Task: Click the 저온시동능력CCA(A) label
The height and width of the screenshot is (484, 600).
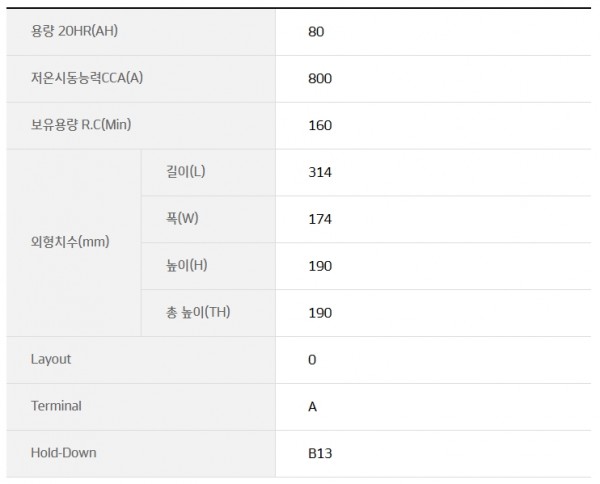Action: click(x=87, y=78)
